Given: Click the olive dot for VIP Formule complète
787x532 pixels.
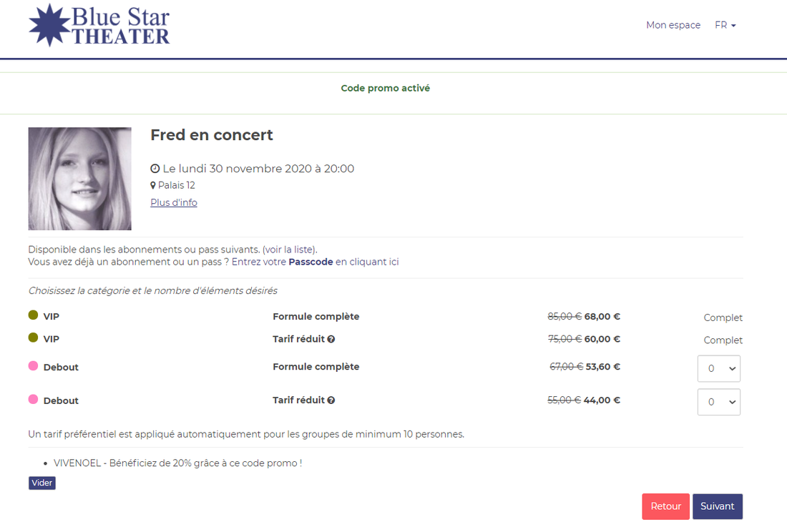Looking at the screenshot, I should [33, 315].
